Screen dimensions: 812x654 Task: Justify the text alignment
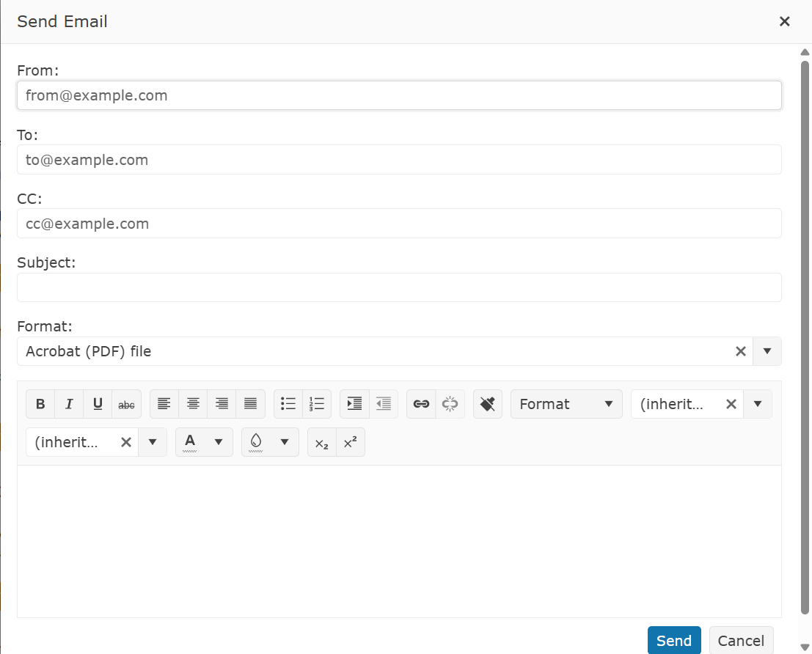(x=250, y=404)
